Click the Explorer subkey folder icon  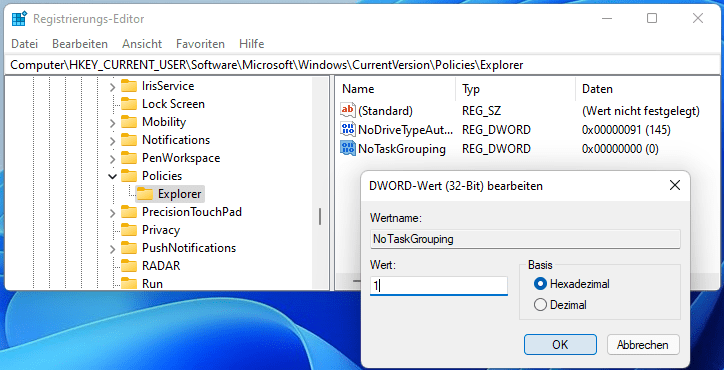click(x=145, y=194)
